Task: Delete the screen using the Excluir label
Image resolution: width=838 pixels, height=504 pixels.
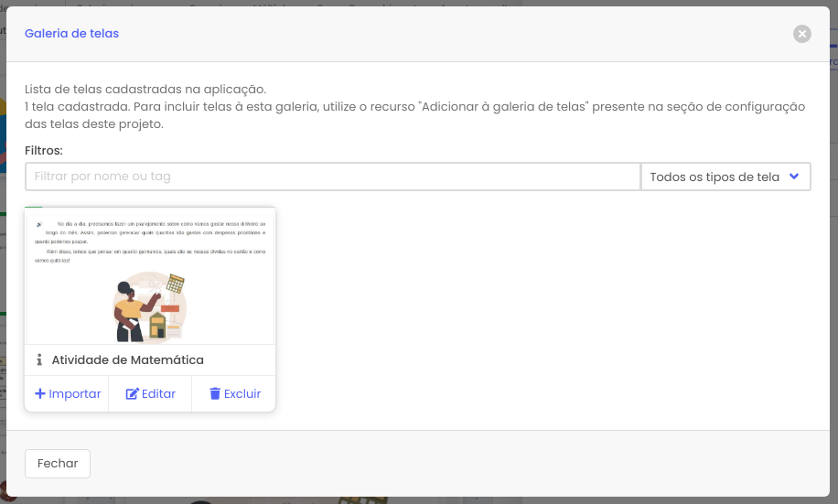Action: tap(242, 394)
